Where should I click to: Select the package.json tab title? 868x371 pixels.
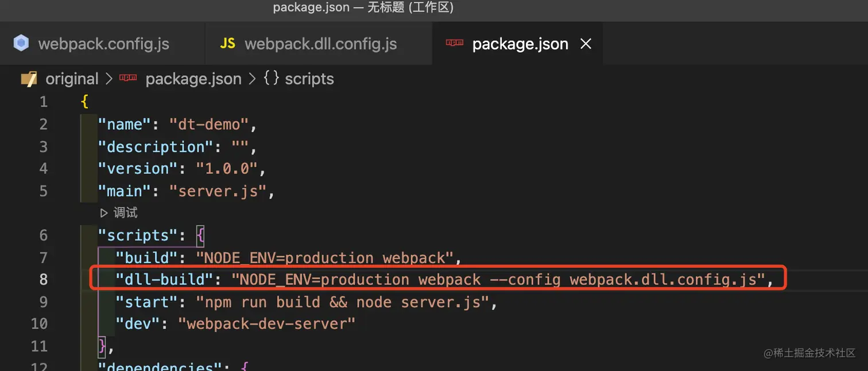click(520, 44)
